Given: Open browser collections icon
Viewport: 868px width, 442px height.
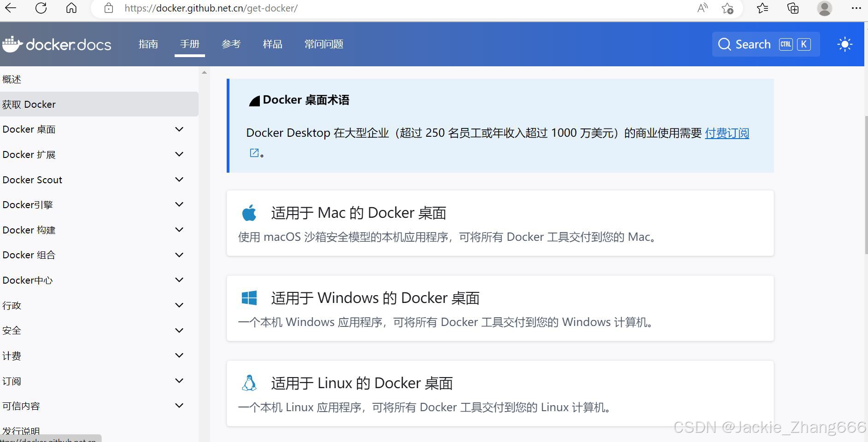Looking at the screenshot, I should [793, 8].
